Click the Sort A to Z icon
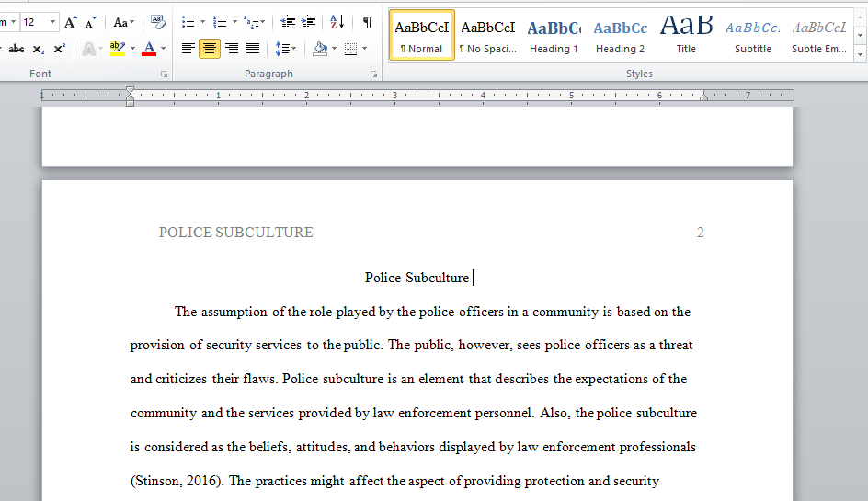Screen dimensions: 868x501 [337, 22]
